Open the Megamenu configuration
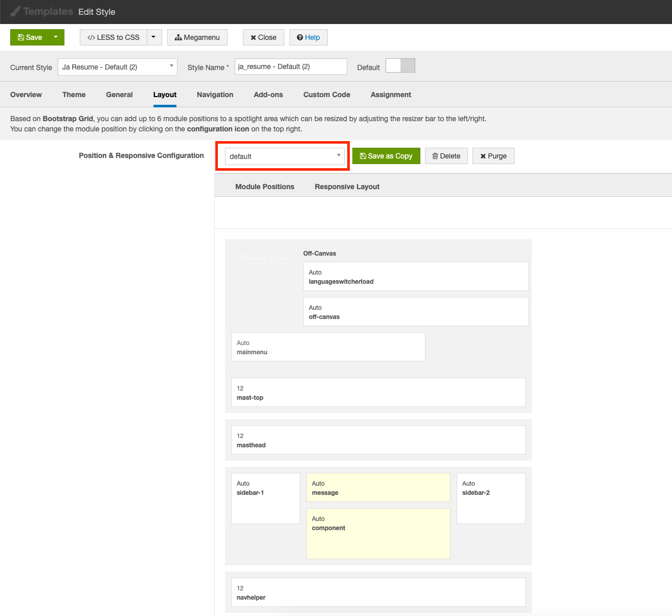The width and height of the screenshot is (672, 616). point(197,37)
